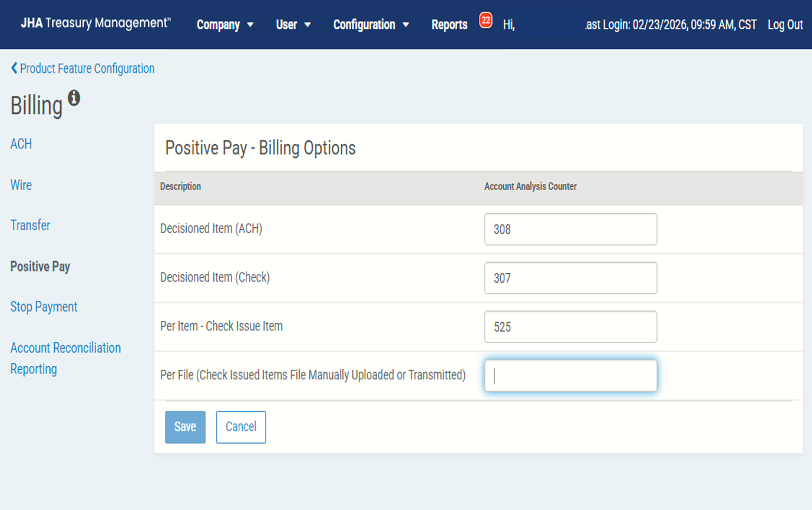
Task: Click the red 22 notifications badge
Action: 486,21
